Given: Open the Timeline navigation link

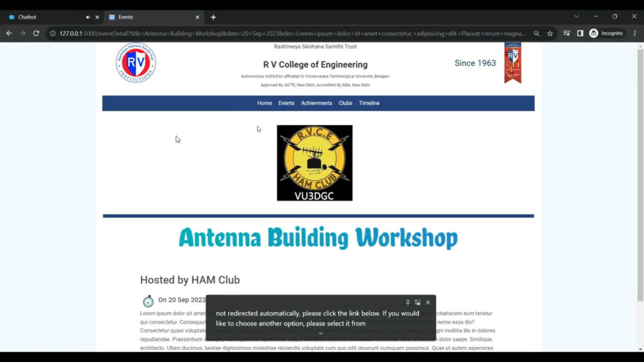Looking at the screenshot, I should [369, 103].
